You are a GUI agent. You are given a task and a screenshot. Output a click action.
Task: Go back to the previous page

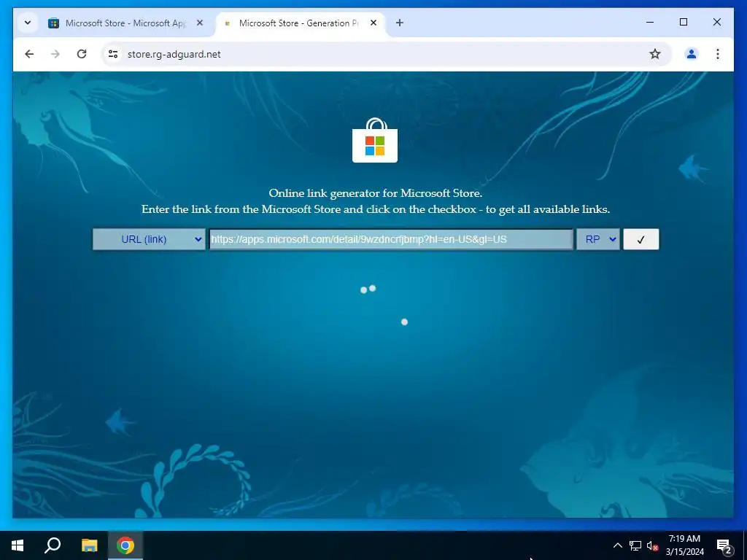[x=29, y=54]
